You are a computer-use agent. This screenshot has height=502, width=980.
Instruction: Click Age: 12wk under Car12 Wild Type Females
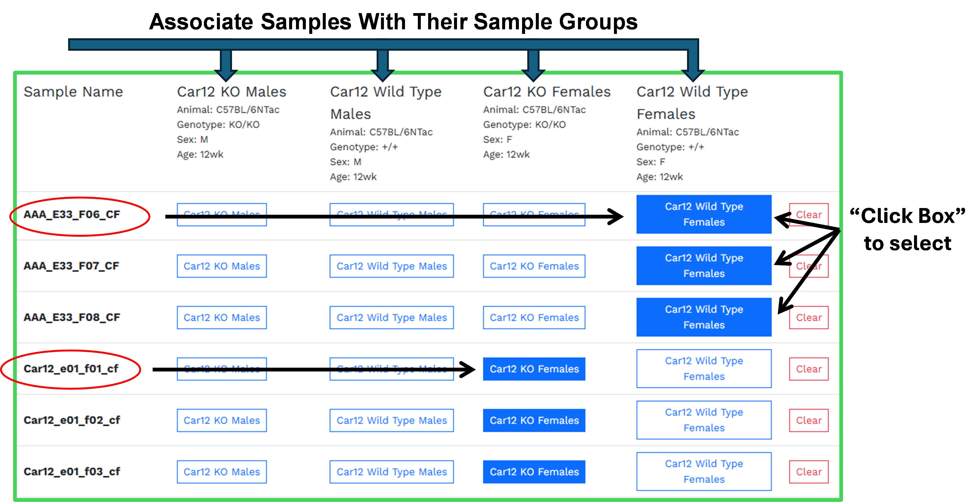pyautogui.click(x=659, y=177)
